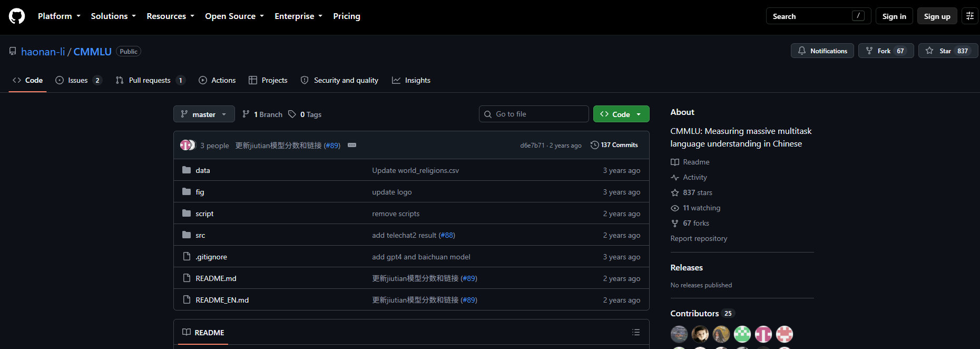Open the 137 Commits history
Image resolution: width=980 pixels, height=349 pixels.
coord(614,145)
